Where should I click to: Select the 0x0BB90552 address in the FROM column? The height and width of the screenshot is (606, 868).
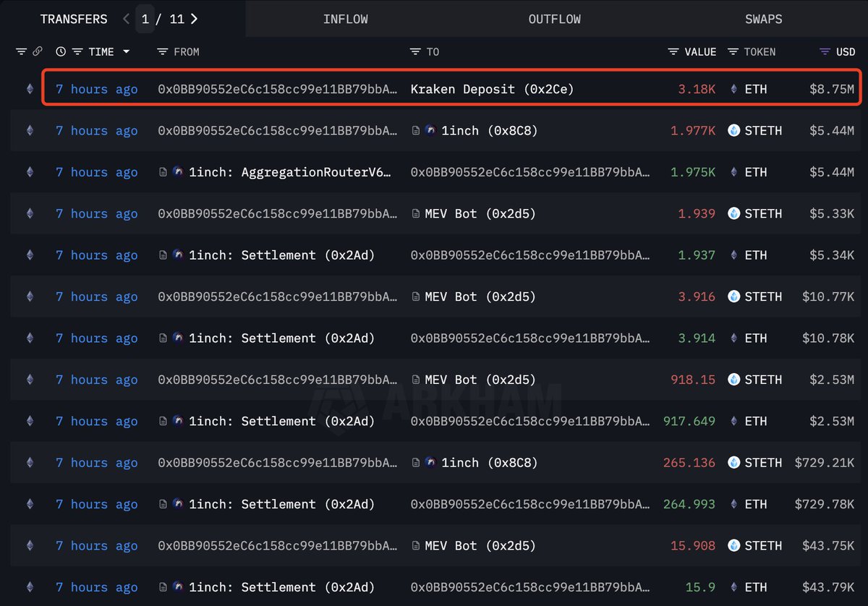(x=277, y=89)
